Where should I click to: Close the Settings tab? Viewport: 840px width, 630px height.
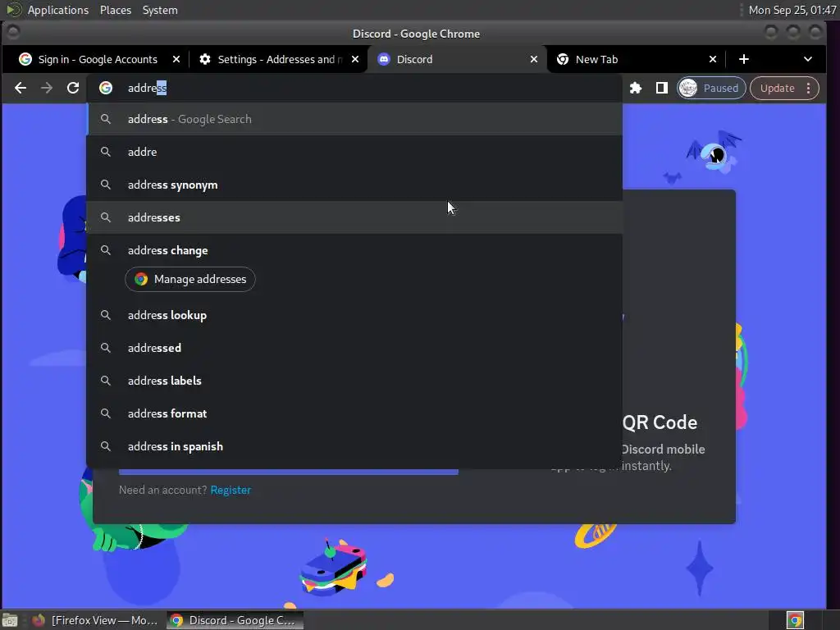point(355,59)
